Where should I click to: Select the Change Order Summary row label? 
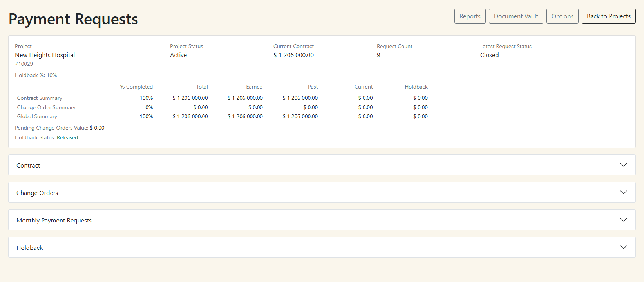46,107
